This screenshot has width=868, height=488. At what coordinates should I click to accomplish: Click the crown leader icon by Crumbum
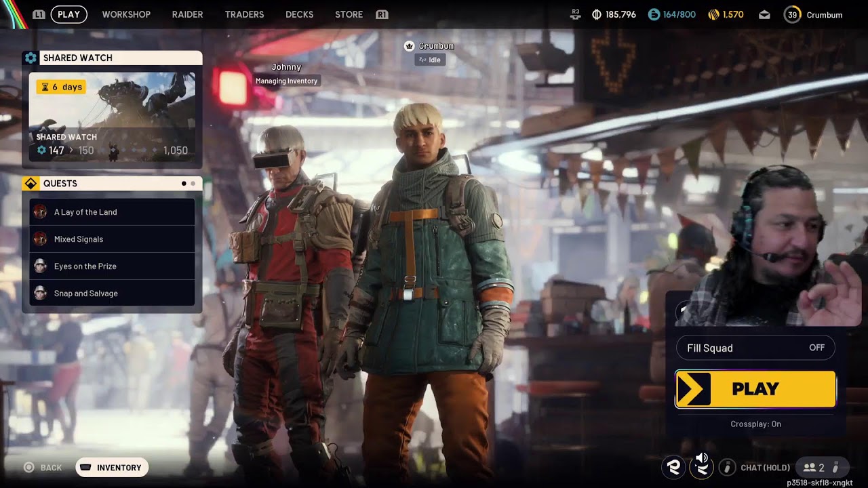(x=409, y=46)
